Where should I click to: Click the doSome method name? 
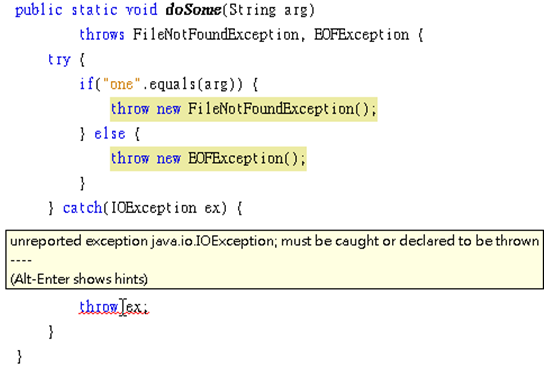(193, 10)
